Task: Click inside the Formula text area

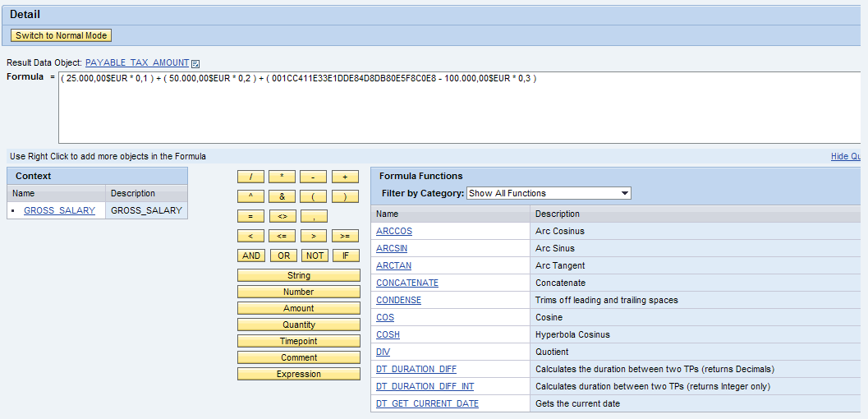Action: point(460,111)
